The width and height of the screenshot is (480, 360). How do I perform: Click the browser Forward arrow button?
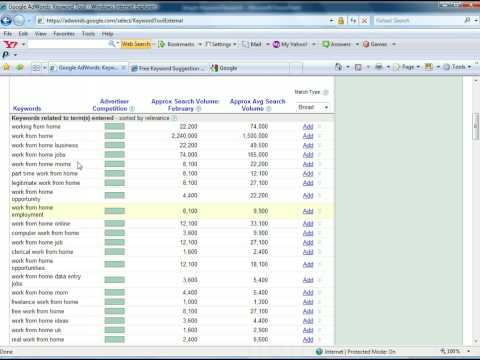[19, 21]
